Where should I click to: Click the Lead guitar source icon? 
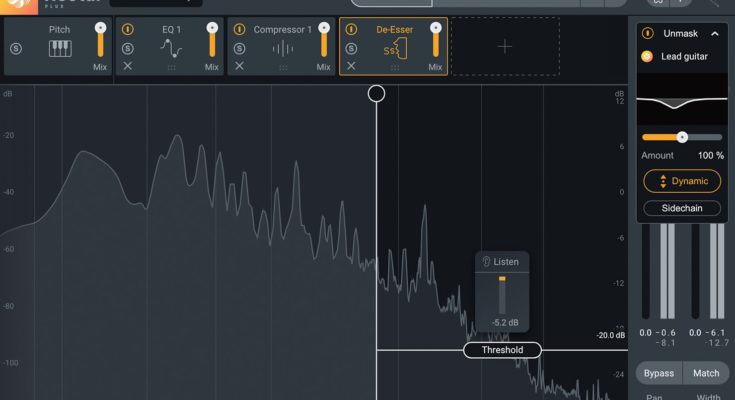tap(648, 57)
